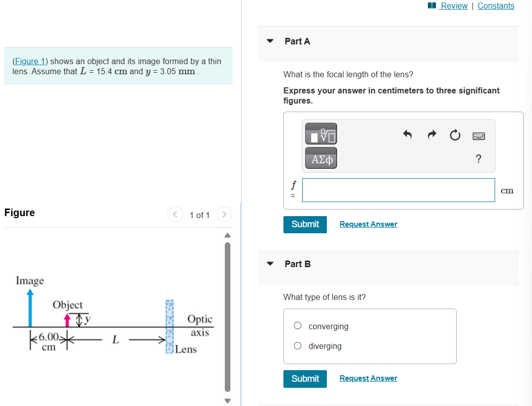Open the Constants page
This screenshot has width=532, height=406.
coord(496,6)
